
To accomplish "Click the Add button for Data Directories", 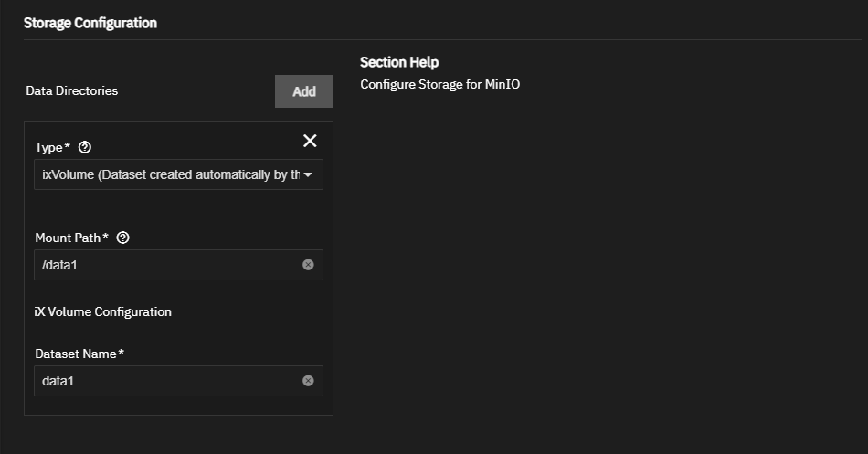I will (x=304, y=91).
